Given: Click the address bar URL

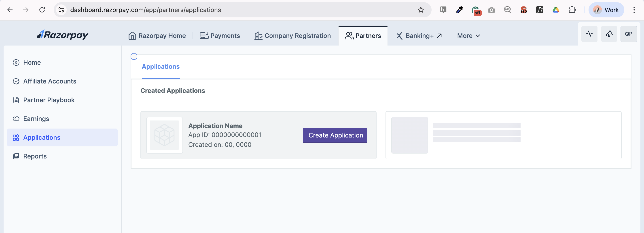Looking at the screenshot, I should tap(146, 10).
